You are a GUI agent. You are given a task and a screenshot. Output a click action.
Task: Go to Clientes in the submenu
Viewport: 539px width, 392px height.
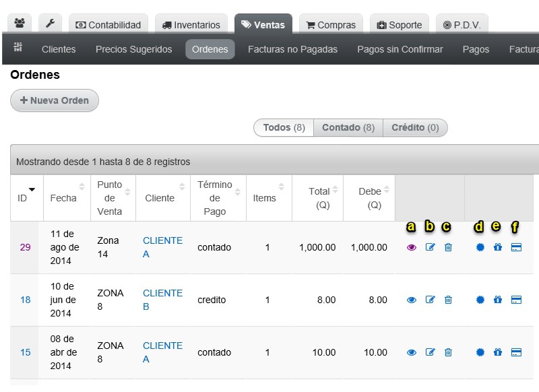coord(59,49)
